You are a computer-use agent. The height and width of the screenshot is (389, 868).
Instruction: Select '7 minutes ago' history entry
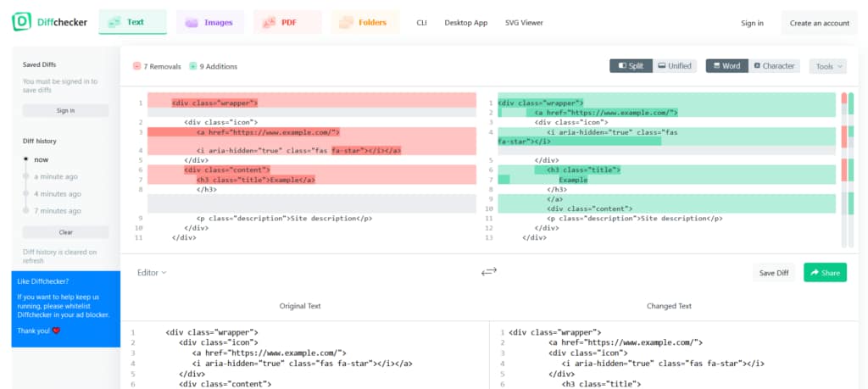[x=57, y=211]
